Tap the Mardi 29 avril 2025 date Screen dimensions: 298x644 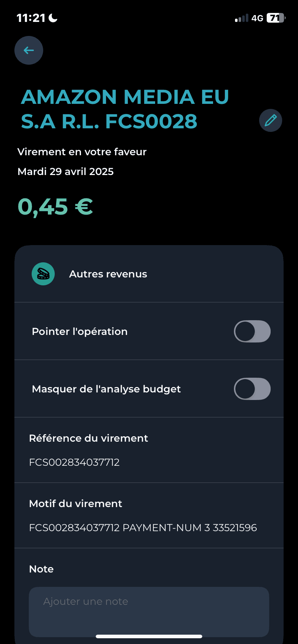pos(66,171)
